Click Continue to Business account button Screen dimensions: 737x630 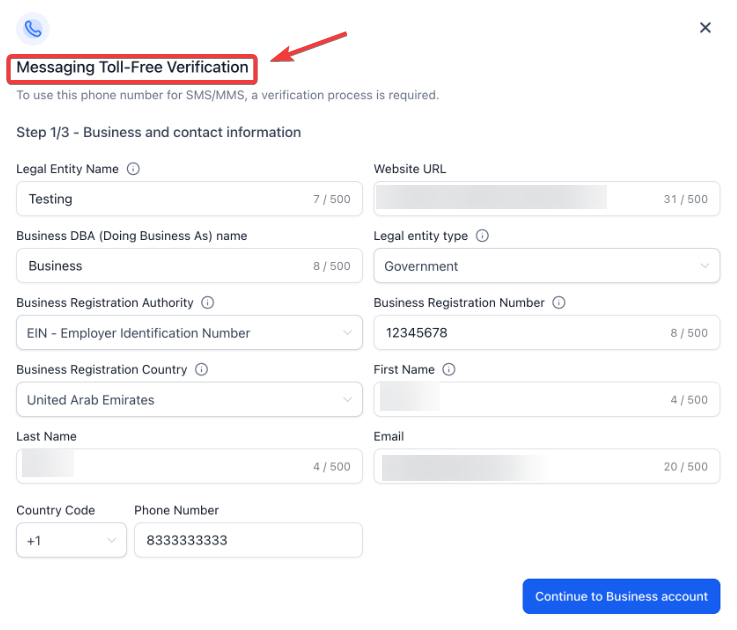click(621, 596)
